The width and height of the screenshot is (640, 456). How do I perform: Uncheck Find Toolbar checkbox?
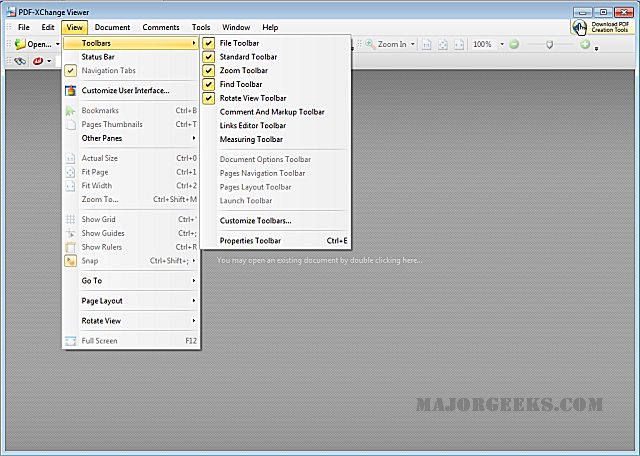(209, 85)
